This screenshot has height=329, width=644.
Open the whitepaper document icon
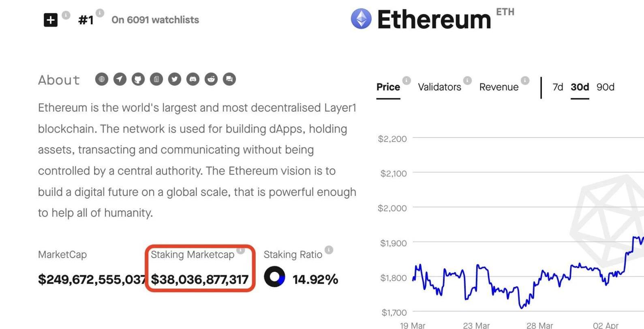pos(156,79)
